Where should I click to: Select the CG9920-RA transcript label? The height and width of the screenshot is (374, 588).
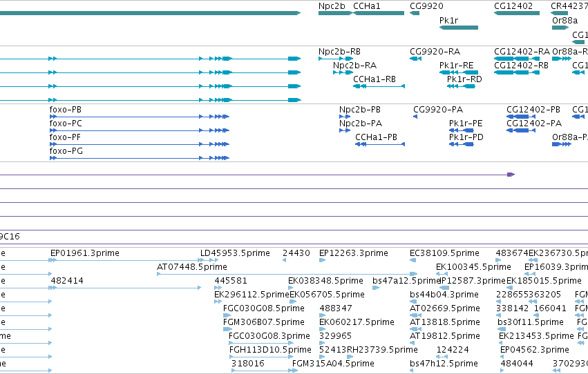435,52
